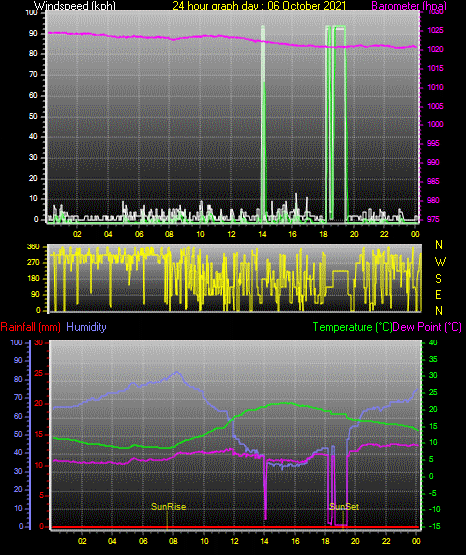Click the 18 hour tick under windspeed graph

click(323, 234)
